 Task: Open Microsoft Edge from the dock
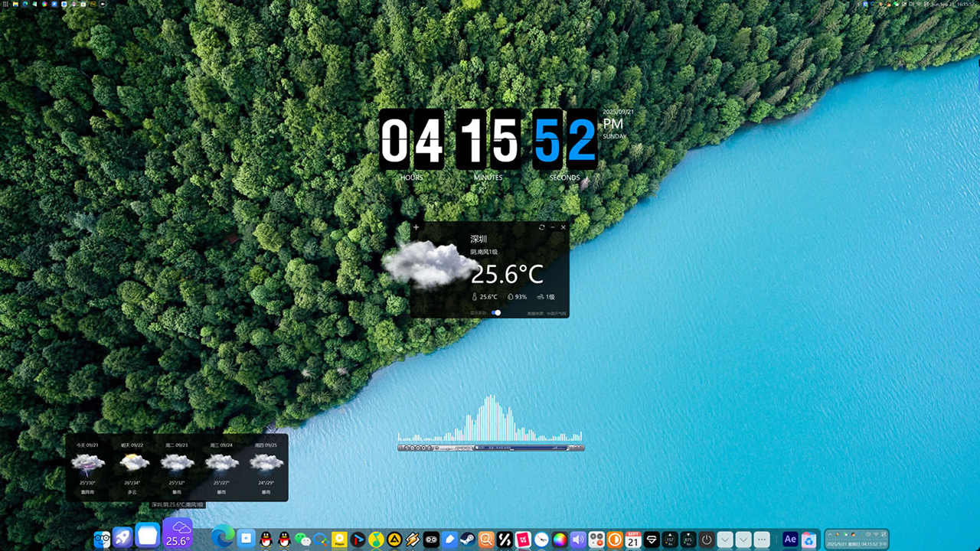pyautogui.click(x=223, y=537)
